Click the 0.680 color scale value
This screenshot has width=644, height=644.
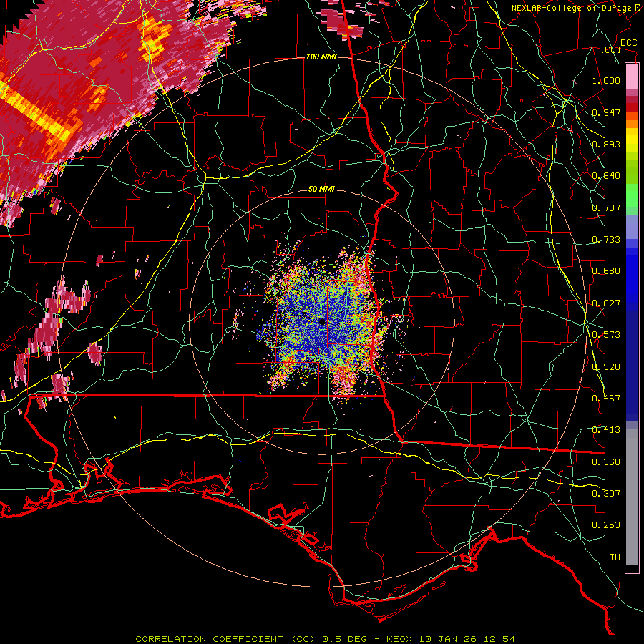606,271
